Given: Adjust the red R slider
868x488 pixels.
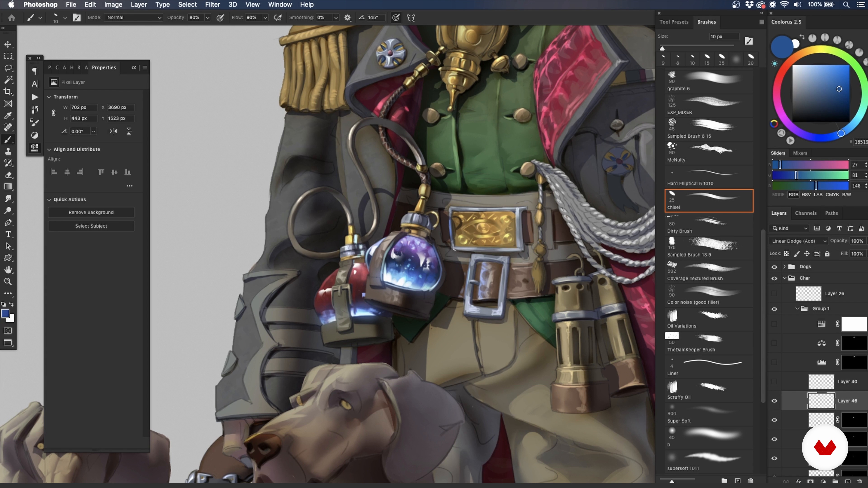Looking at the screenshot, I should pyautogui.click(x=810, y=165).
